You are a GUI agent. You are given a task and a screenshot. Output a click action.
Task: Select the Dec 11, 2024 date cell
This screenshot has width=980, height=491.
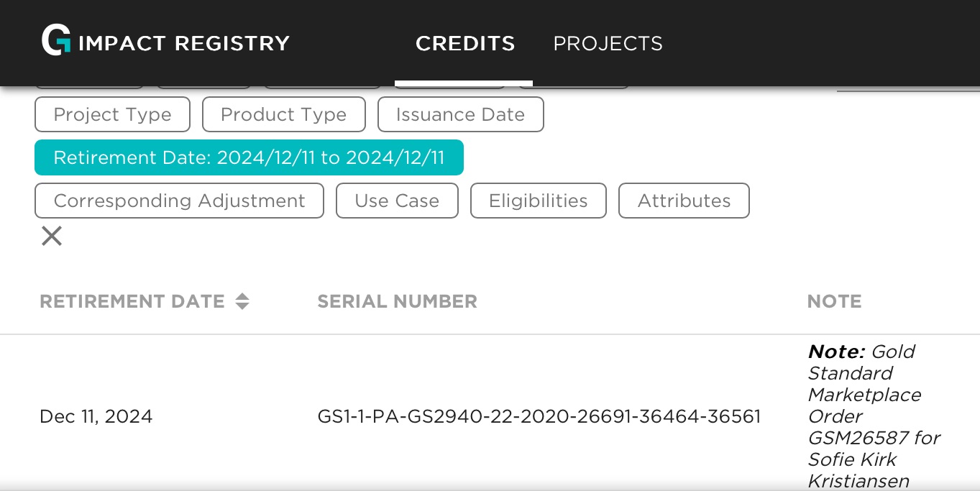tap(96, 417)
